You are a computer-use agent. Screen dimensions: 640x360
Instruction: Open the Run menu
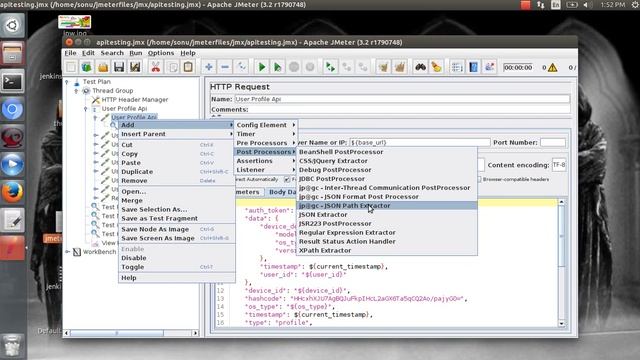point(136,53)
